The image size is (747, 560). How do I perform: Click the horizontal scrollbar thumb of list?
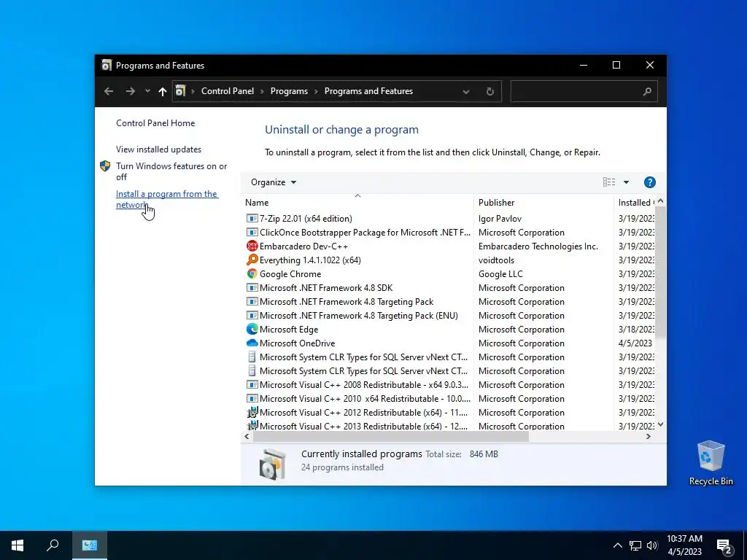click(x=390, y=436)
